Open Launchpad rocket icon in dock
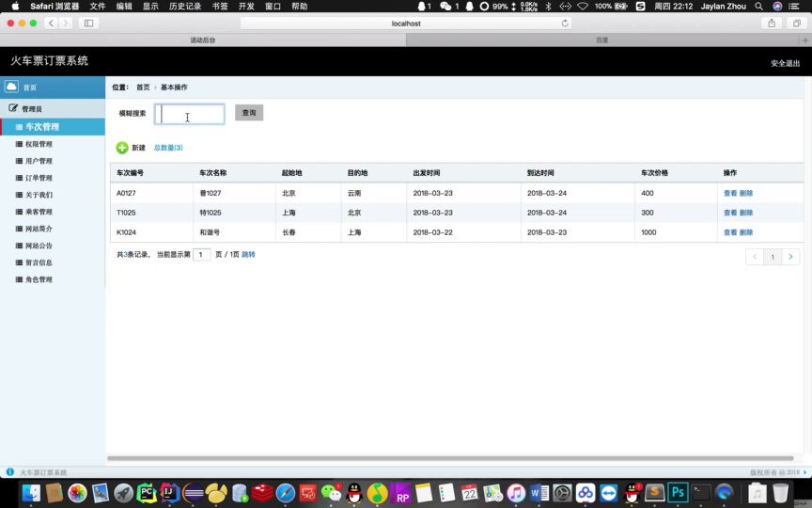Image resolution: width=812 pixels, height=508 pixels. click(x=123, y=493)
